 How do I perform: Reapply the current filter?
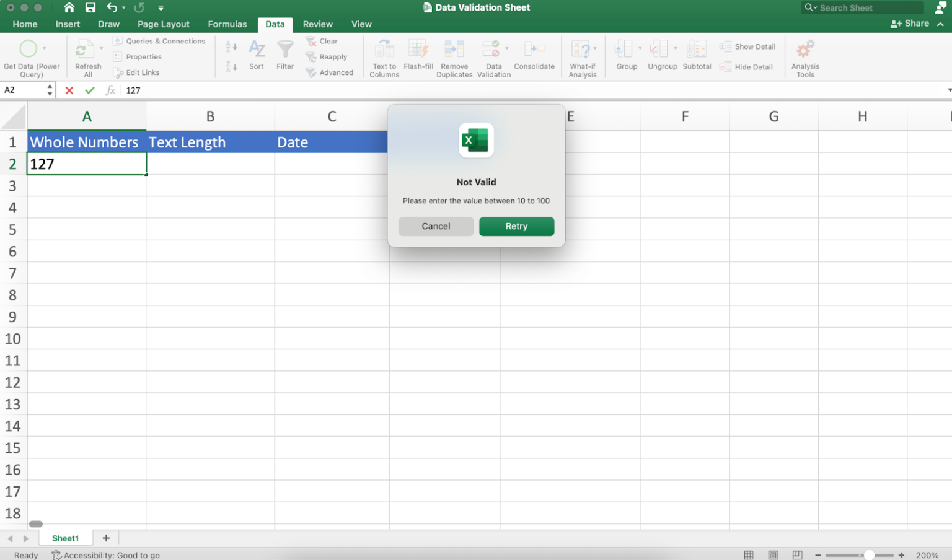(327, 56)
